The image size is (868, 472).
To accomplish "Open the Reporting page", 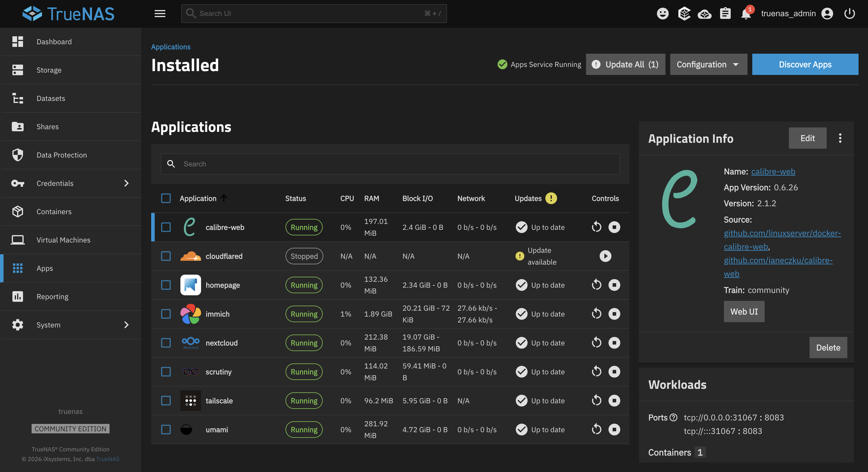I will (53, 296).
